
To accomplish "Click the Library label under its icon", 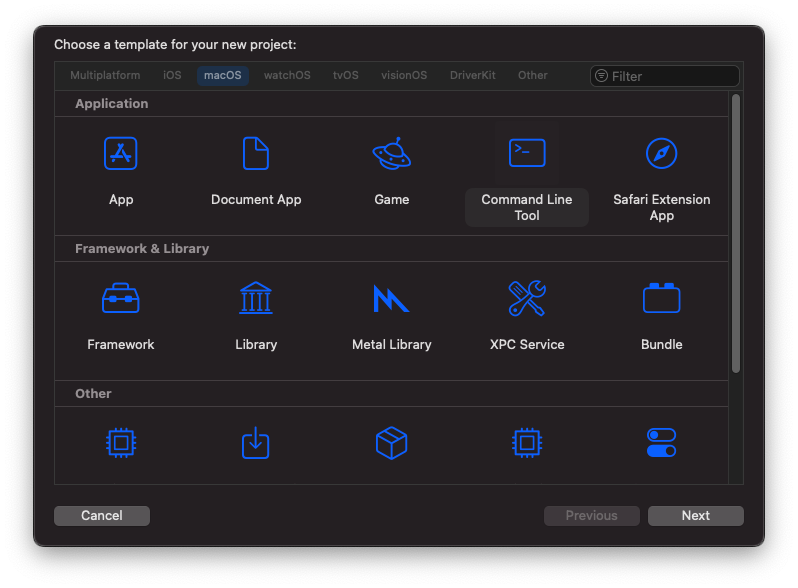I will (x=256, y=345).
